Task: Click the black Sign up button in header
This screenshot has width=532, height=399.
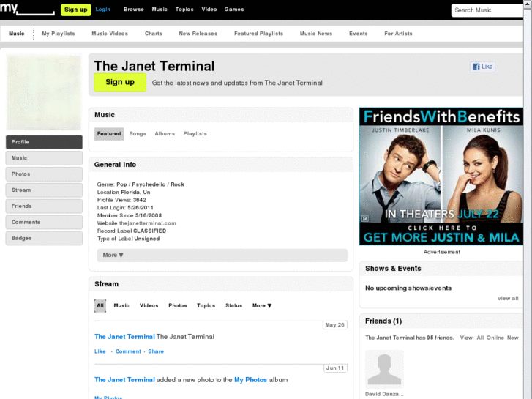Action: point(75,10)
